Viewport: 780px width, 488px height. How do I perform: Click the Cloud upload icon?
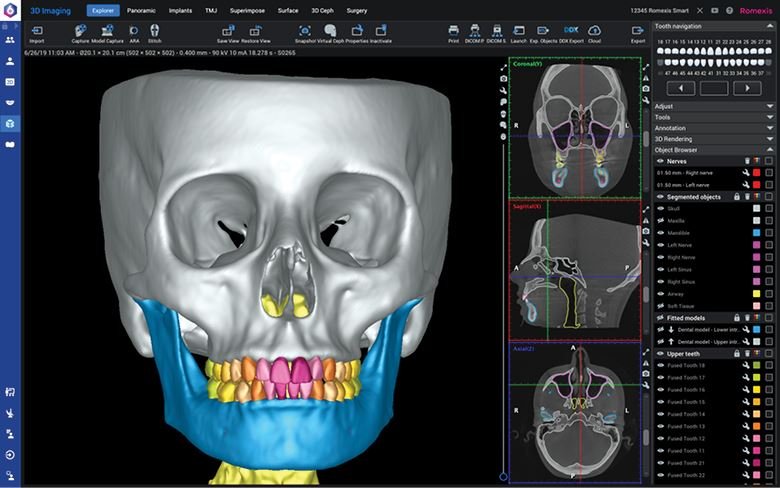coord(595,32)
